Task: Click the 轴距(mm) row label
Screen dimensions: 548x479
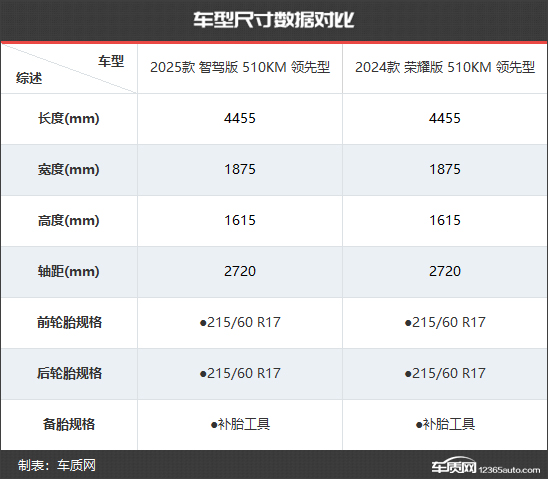Action: [68, 271]
